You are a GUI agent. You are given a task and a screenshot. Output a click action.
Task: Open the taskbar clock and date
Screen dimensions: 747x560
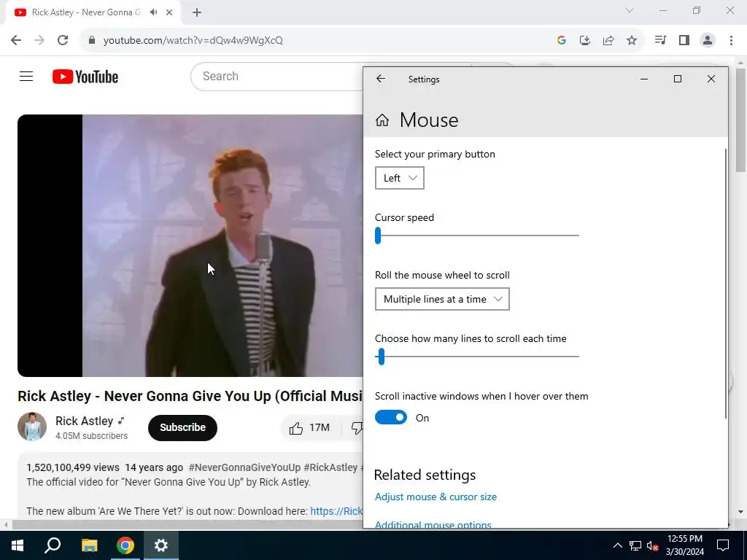click(685, 545)
